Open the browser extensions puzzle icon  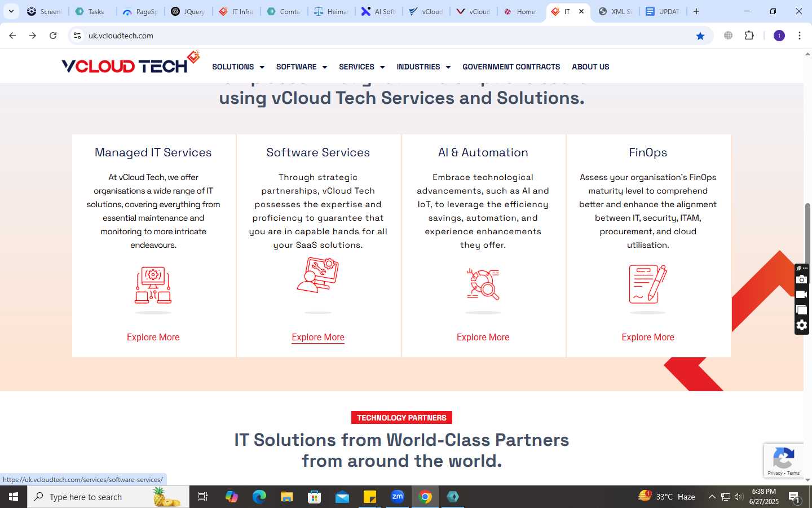pyautogui.click(x=749, y=36)
